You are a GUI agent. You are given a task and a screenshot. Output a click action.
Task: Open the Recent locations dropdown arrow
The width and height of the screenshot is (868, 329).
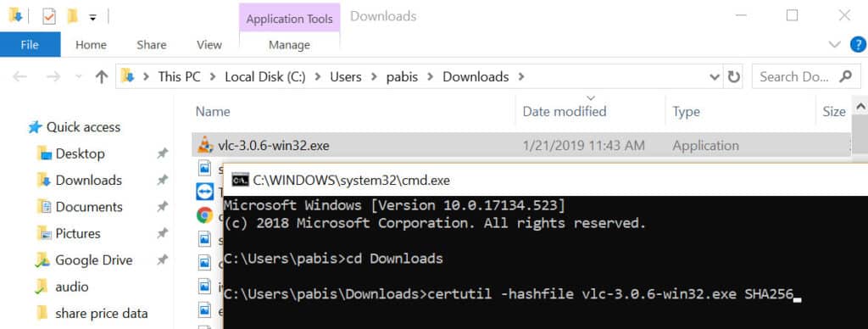(x=78, y=76)
